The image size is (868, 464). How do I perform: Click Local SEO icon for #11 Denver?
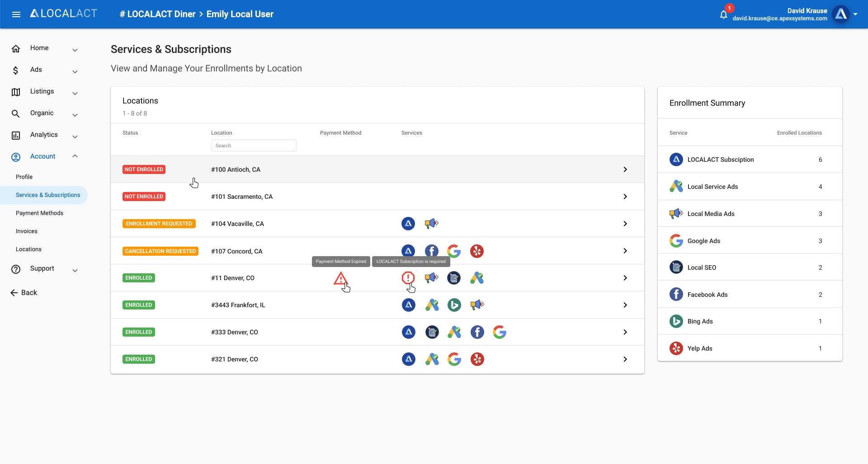click(454, 278)
